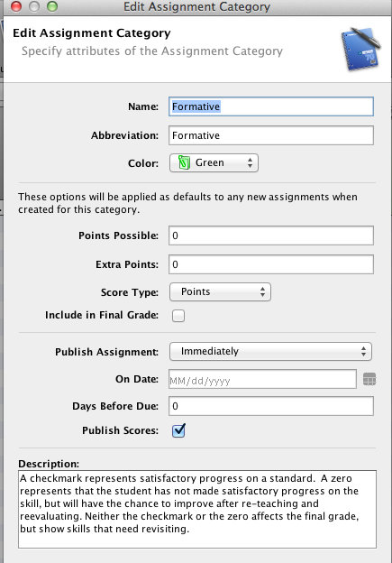The height and width of the screenshot is (563, 392).
Task: Click the gradebook notebook icon
Action: tap(360, 48)
